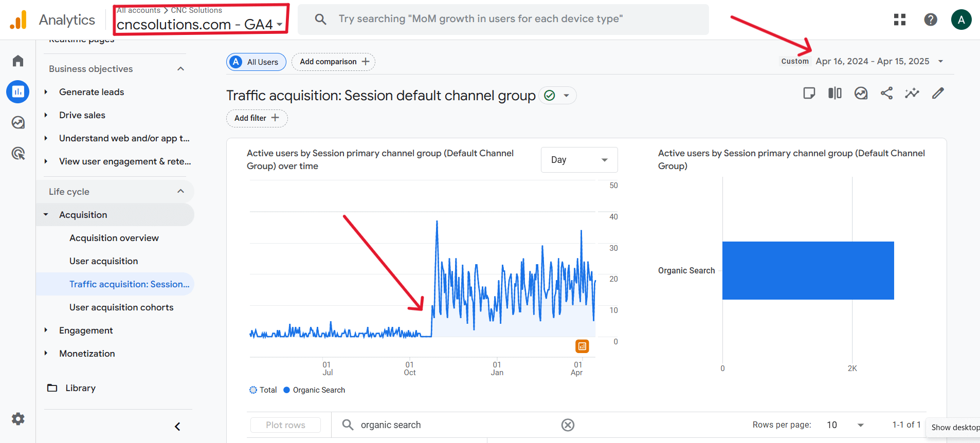Change rows per page dropdown
980x443 pixels.
point(846,425)
